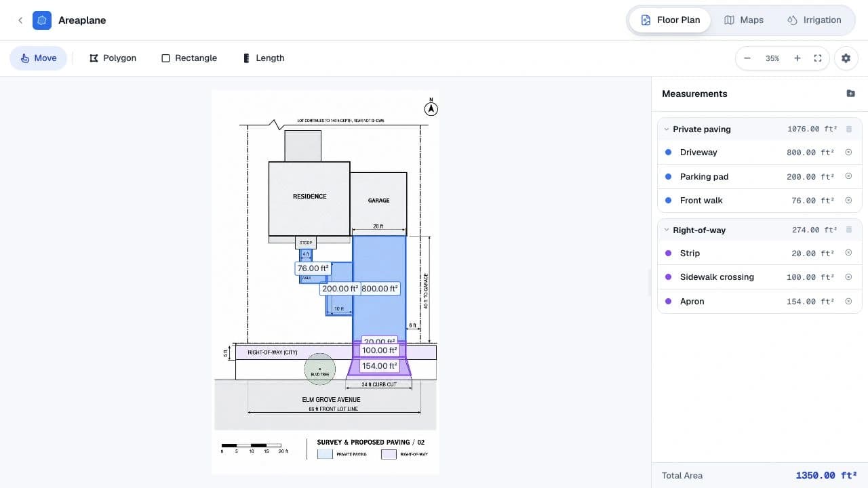The image size is (868, 488).
Task: Click the 800.00 ft² label on plan
Action: [x=380, y=289]
